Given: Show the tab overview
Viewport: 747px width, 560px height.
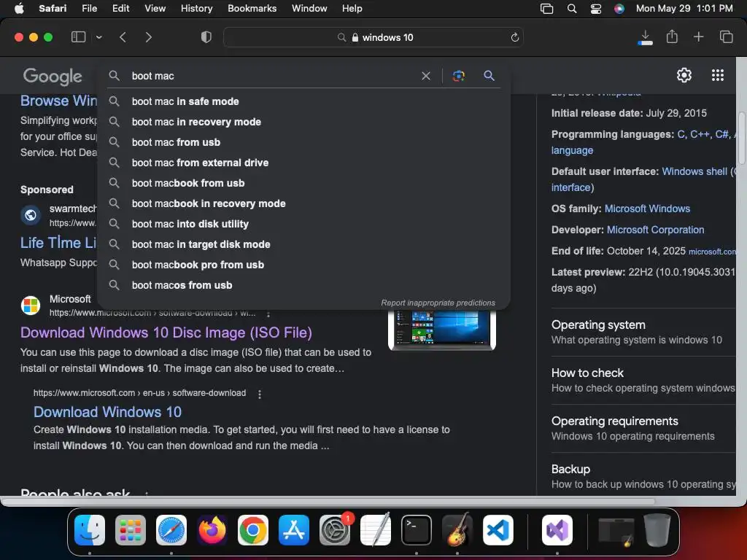Looking at the screenshot, I should click(x=726, y=36).
